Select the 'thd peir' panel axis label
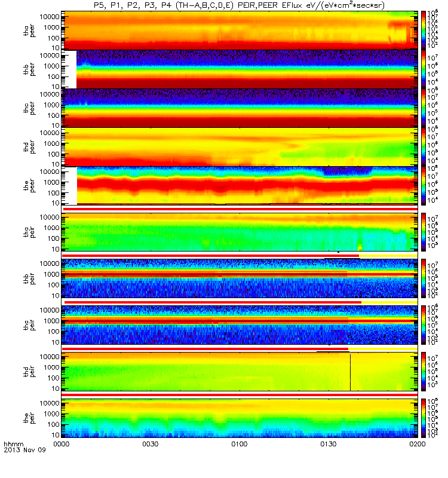The height and width of the screenshot is (478, 448). (29, 372)
